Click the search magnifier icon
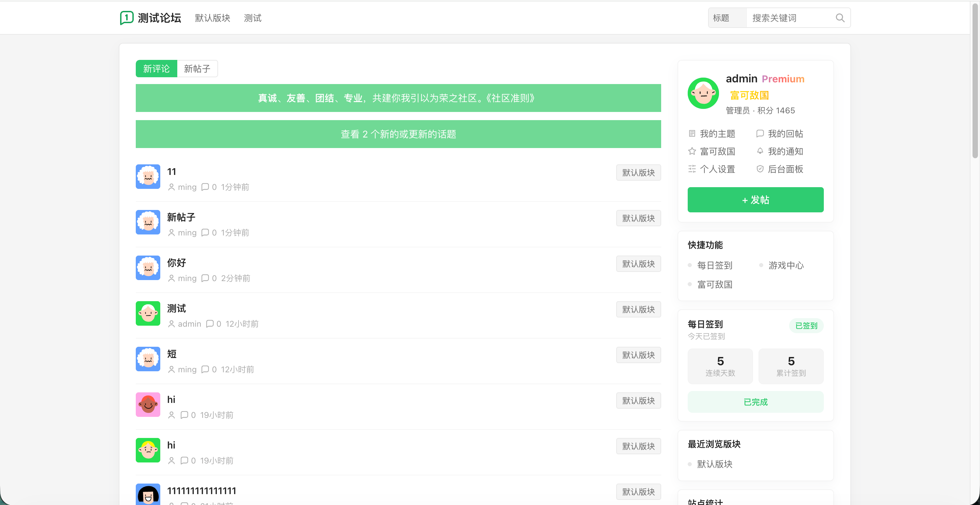 click(x=840, y=18)
